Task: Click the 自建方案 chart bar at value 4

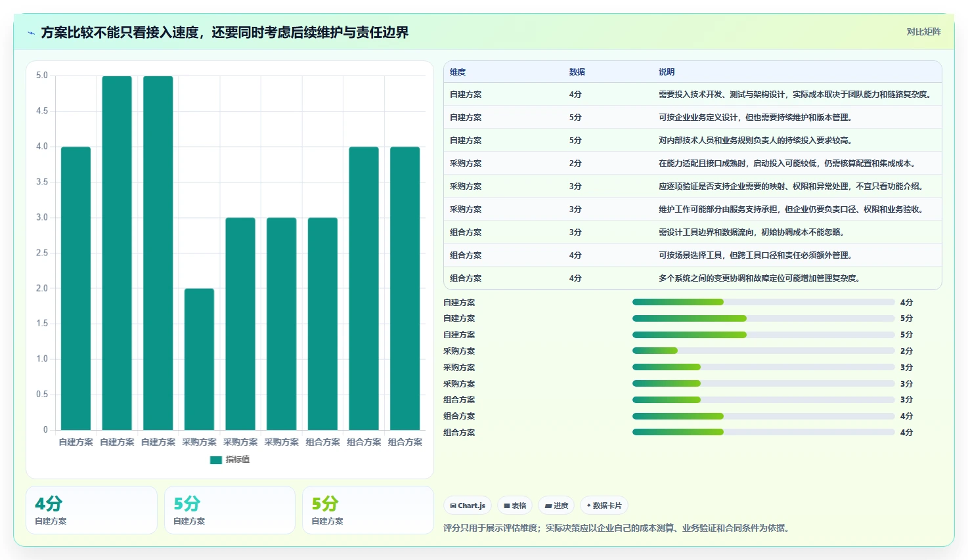Action: (76, 288)
